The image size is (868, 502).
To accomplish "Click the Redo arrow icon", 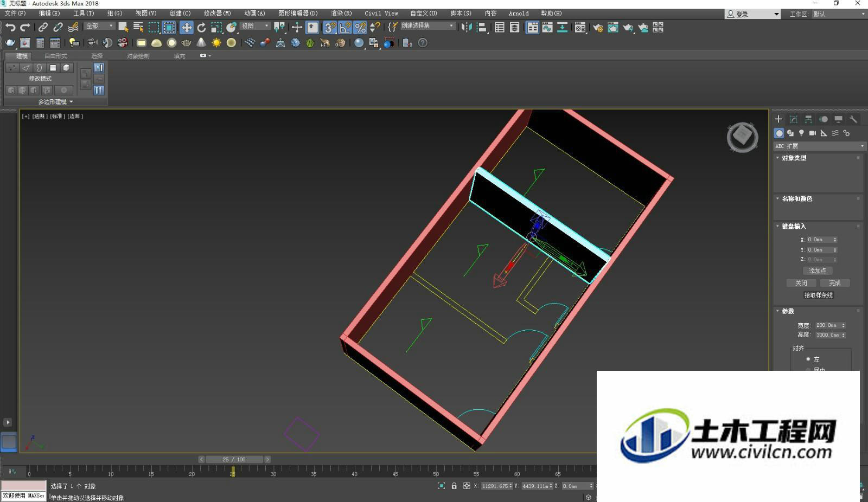I will pyautogui.click(x=25, y=27).
